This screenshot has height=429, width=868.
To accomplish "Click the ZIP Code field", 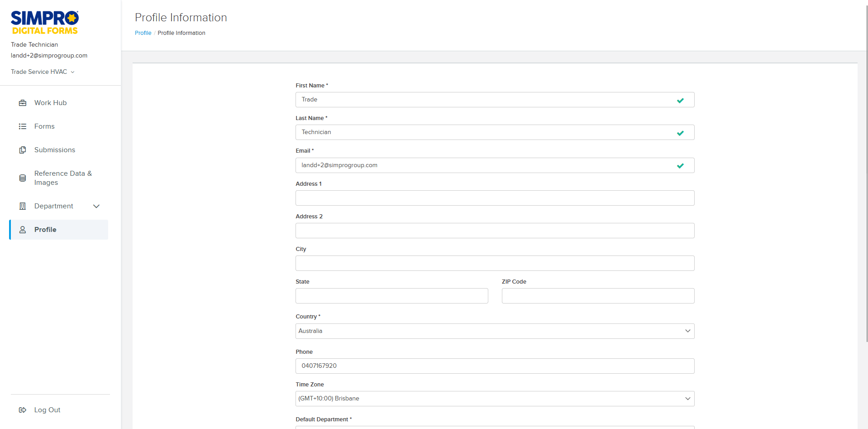I will (x=598, y=296).
